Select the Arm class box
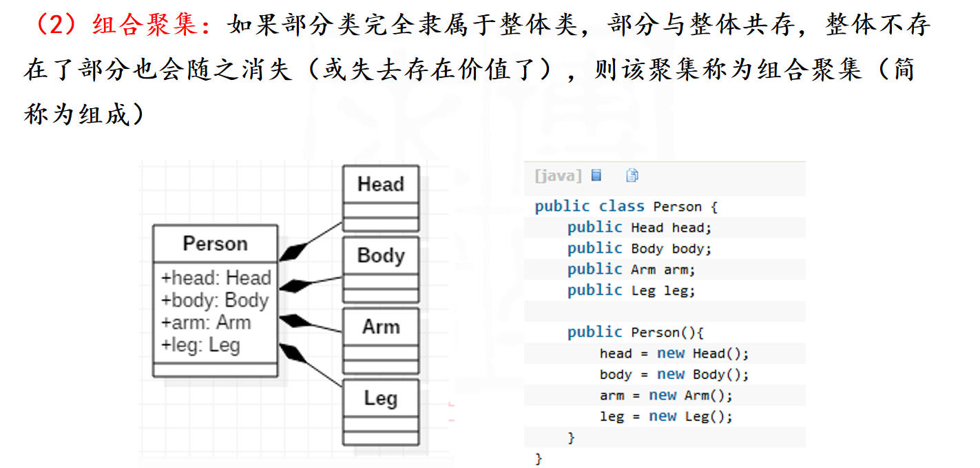Image resolution: width=980 pixels, height=468 pixels. [381, 340]
